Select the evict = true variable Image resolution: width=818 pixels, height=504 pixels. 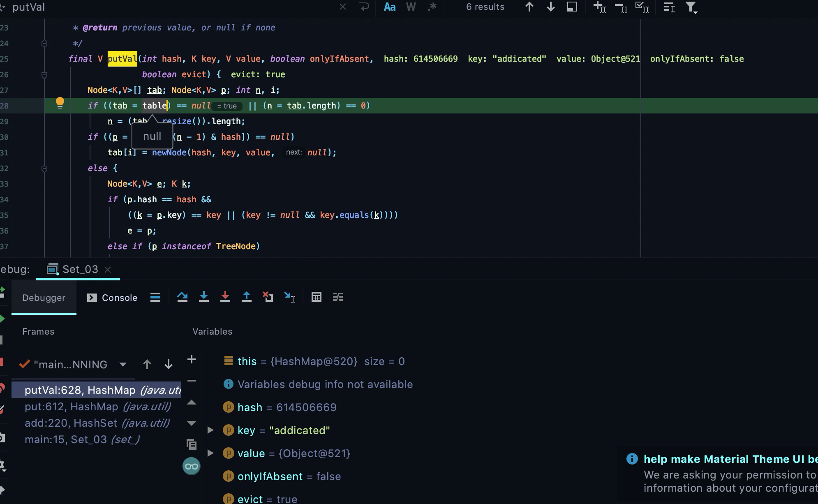coord(260,499)
